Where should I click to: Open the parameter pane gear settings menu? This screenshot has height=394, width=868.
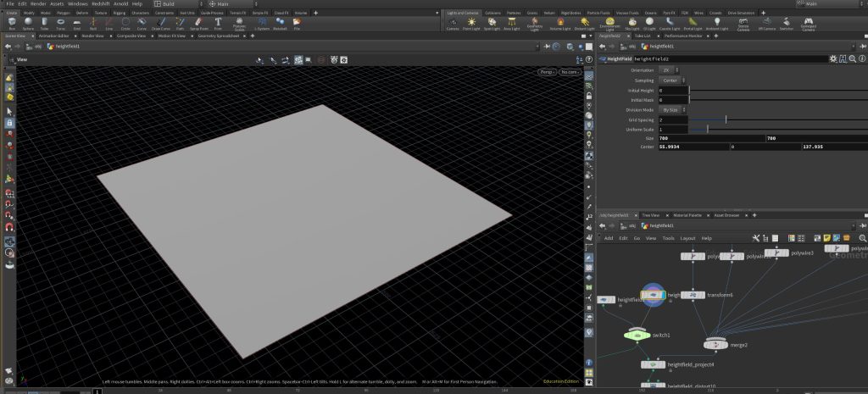(833, 58)
